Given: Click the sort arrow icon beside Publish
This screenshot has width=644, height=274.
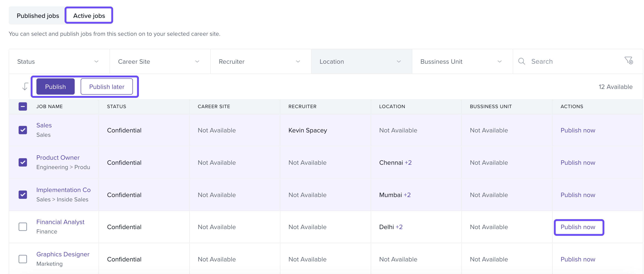Looking at the screenshot, I should click(x=25, y=87).
